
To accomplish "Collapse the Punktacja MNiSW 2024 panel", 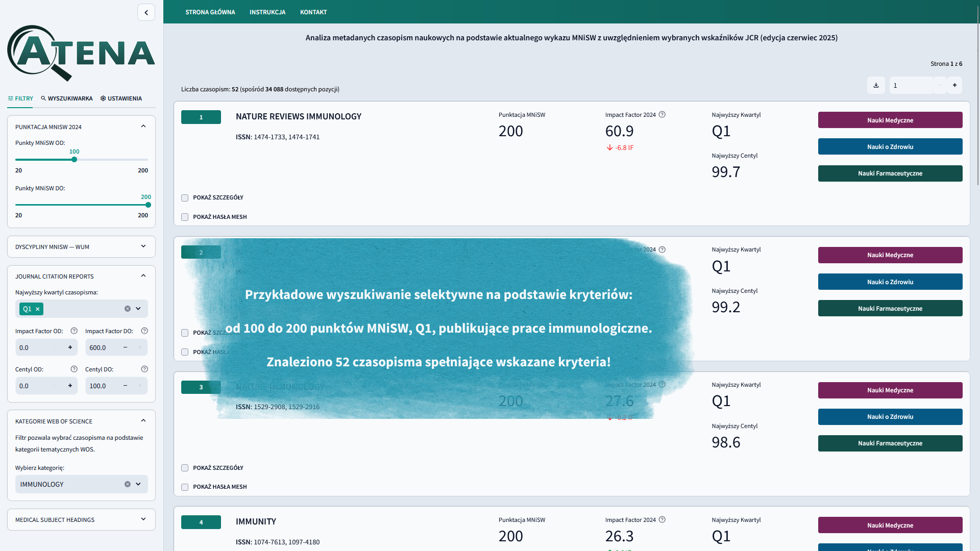I will (143, 127).
